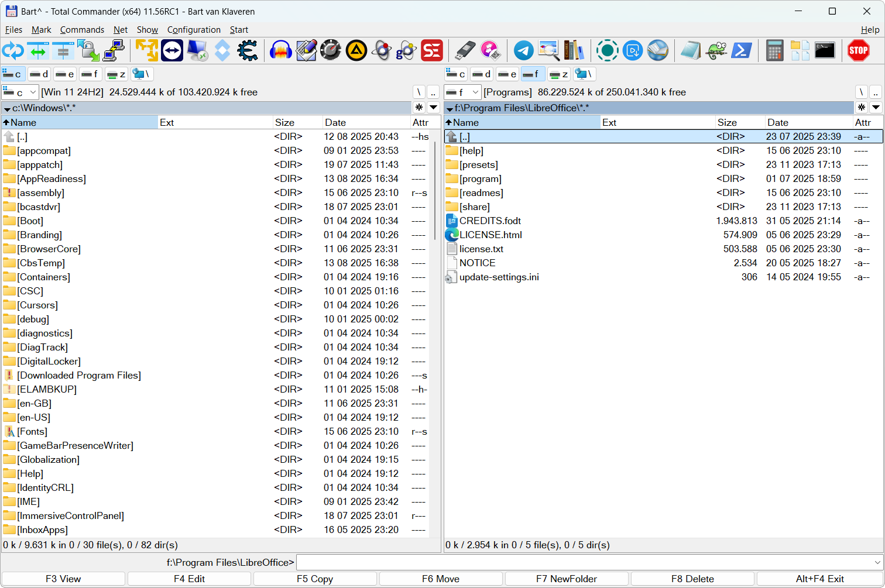Click the USB flash drive icon
The height and width of the screenshot is (588, 885).
[465, 51]
